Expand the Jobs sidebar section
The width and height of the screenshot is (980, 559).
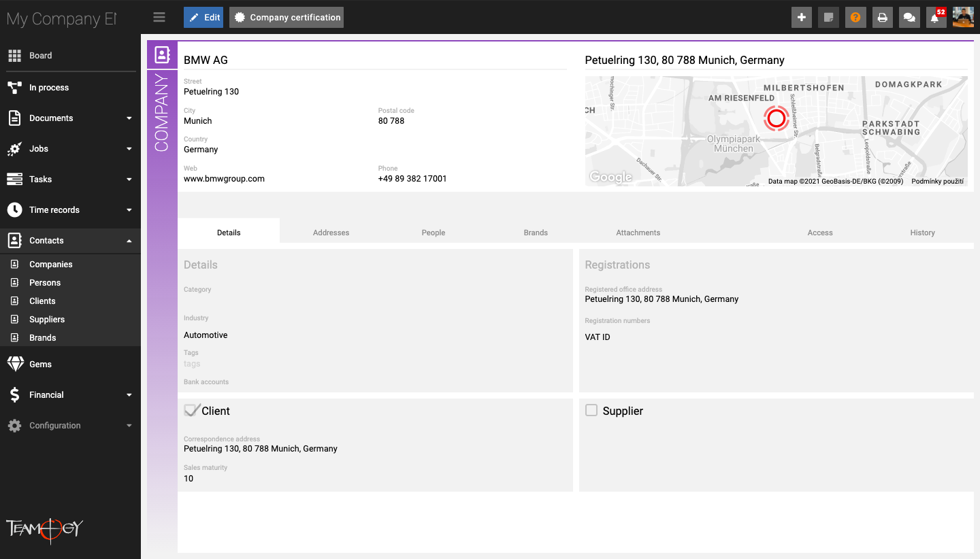(x=129, y=149)
